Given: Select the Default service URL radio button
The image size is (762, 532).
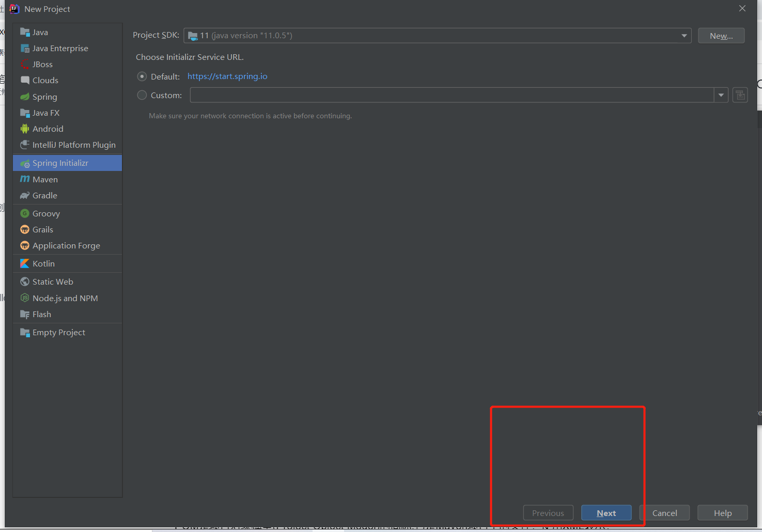Looking at the screenshot, I should tap(142, 76).
